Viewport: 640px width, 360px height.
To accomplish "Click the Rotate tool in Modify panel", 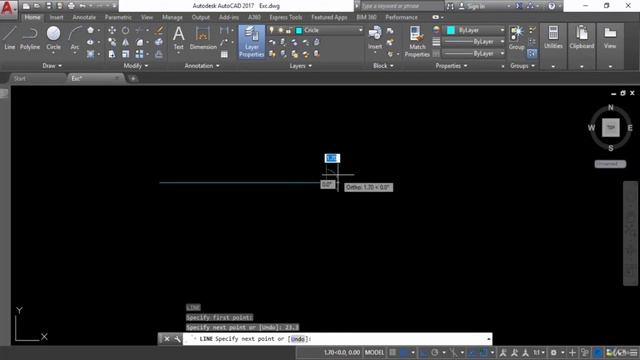I will point(125,30).
